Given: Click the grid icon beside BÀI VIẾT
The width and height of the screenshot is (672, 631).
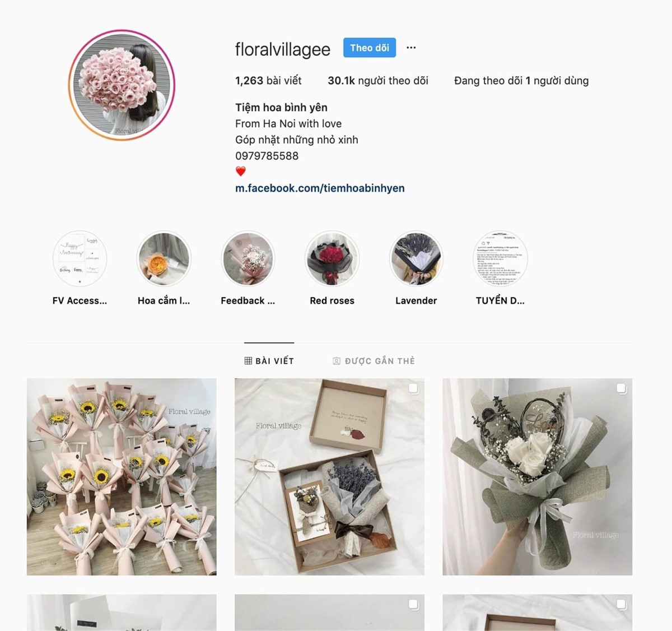Looking at the screenshot, I should tap(248, 361).
